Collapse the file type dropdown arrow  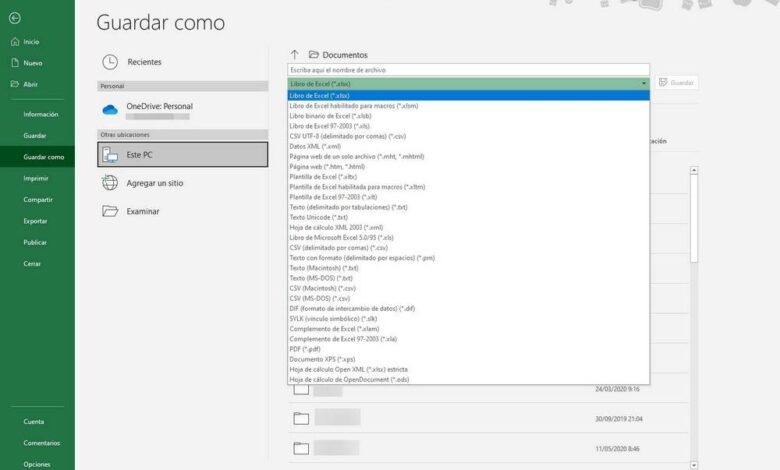pyautogui.click(x=644, y=84)
